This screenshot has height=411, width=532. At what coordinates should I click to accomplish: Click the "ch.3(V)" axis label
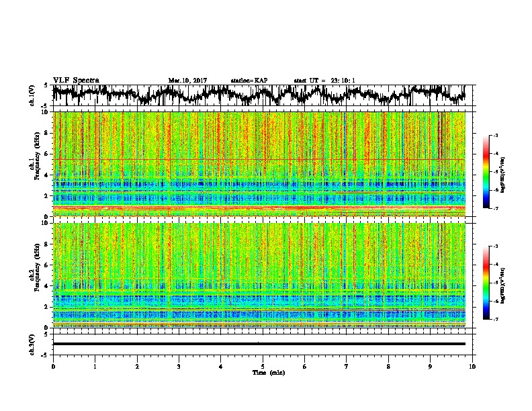pos(32,345)
